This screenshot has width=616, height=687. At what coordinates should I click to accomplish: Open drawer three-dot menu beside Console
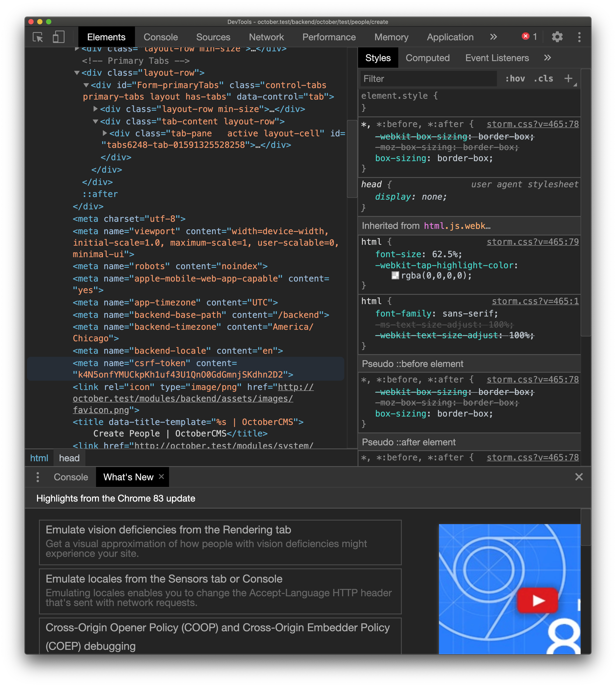(x=38, y=477)
